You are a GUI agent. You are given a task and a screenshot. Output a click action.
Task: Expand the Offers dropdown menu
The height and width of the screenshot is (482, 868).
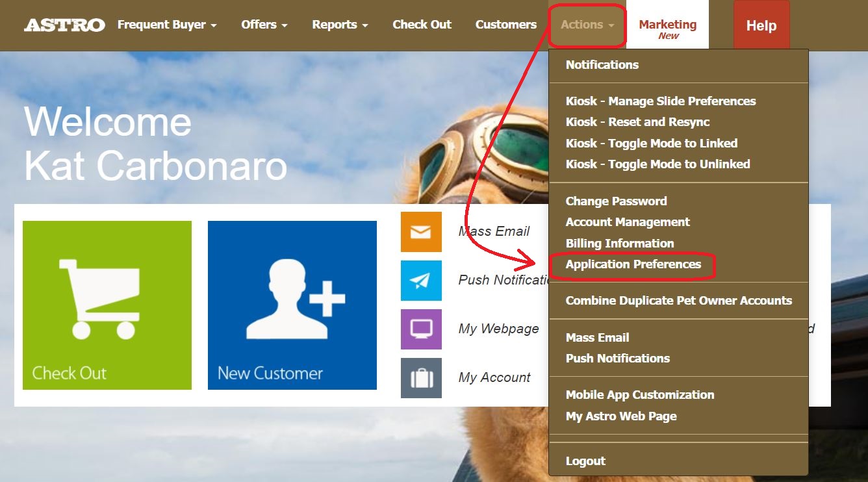(x=264, y=25)
